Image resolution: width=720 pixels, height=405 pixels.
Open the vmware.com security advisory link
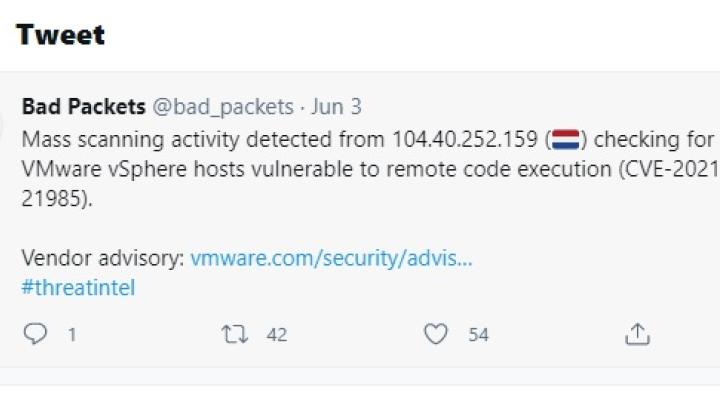point(331,258)
